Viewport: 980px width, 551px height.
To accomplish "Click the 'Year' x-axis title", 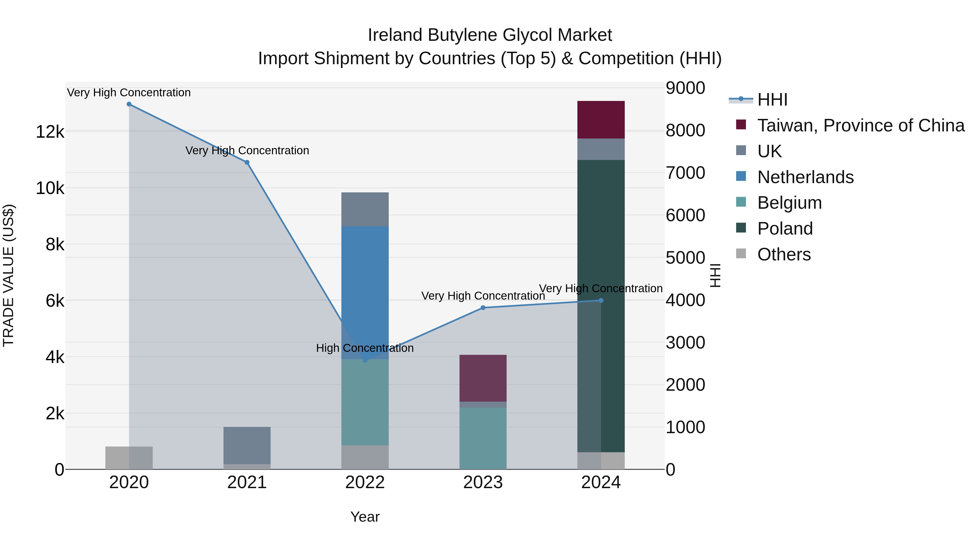I will tap(365, 517).
